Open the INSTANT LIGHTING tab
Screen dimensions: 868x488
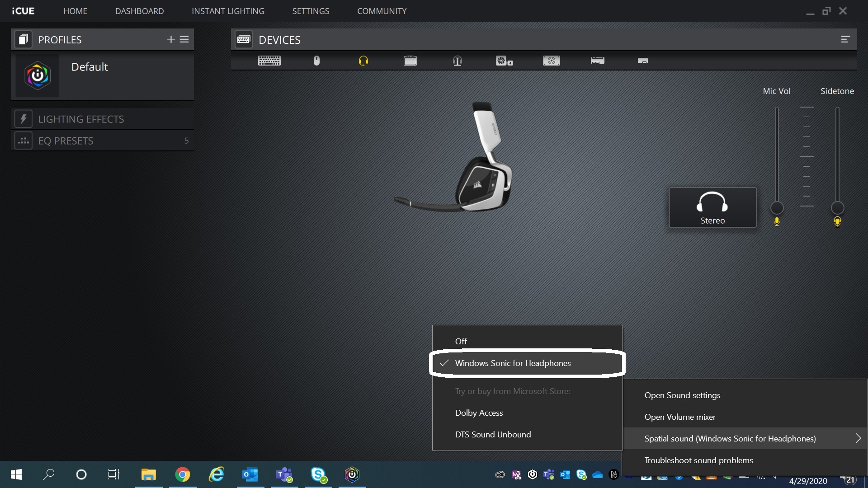(228, 11)
